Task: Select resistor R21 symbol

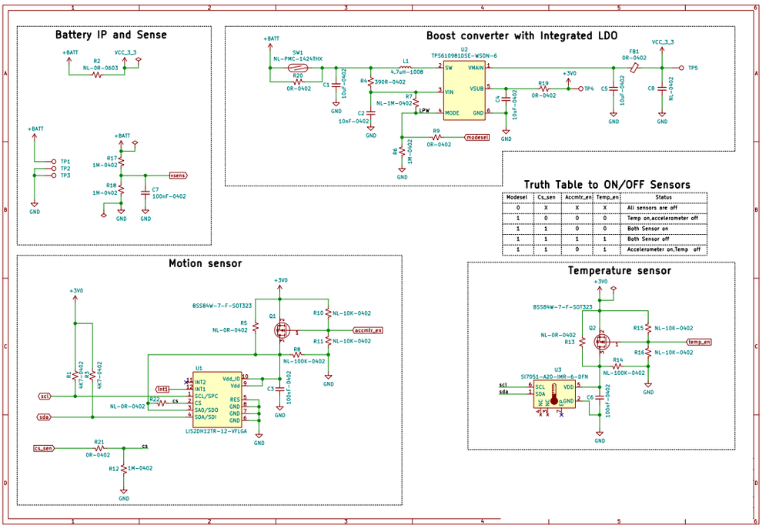Action: click(99, 448)
